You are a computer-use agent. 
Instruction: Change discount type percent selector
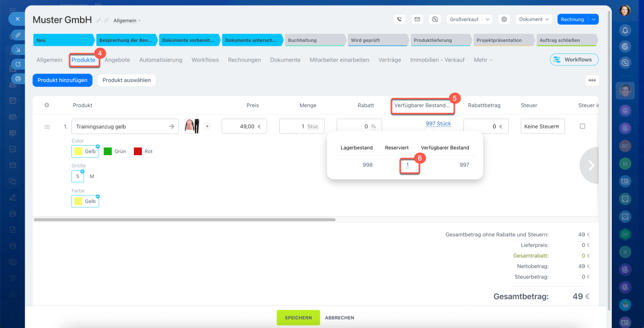pyautogui.click(x=374, y=127)
